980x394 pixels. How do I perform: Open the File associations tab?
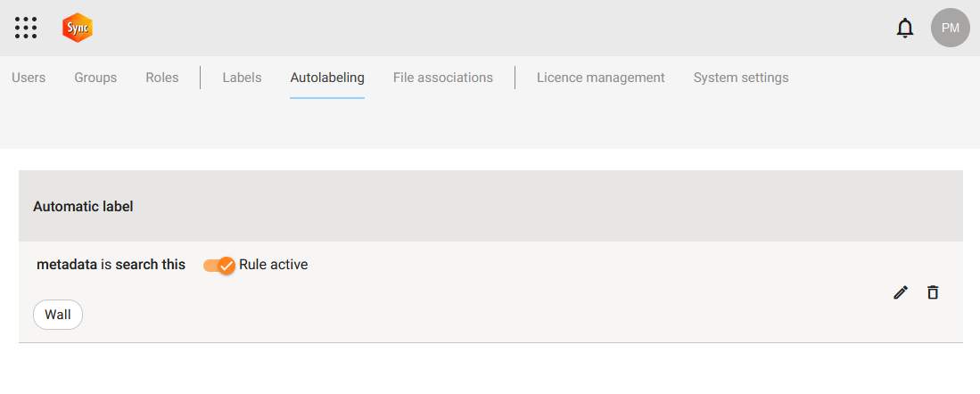(x=443, y=78)
